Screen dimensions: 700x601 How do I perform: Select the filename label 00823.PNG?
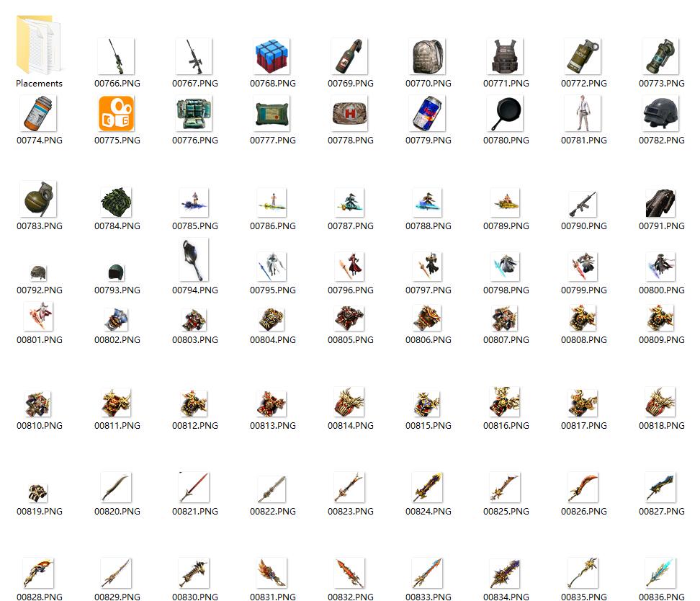[351, 512]
